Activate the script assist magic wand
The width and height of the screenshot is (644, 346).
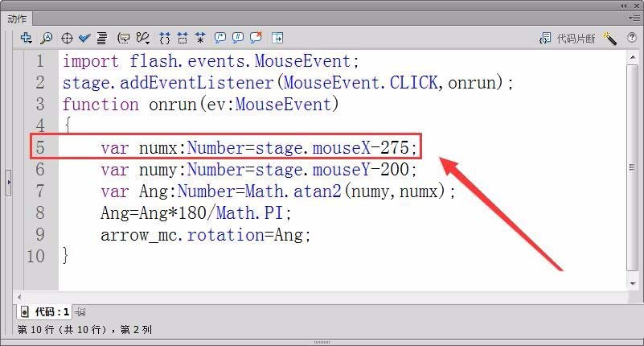tap(609, 39)
